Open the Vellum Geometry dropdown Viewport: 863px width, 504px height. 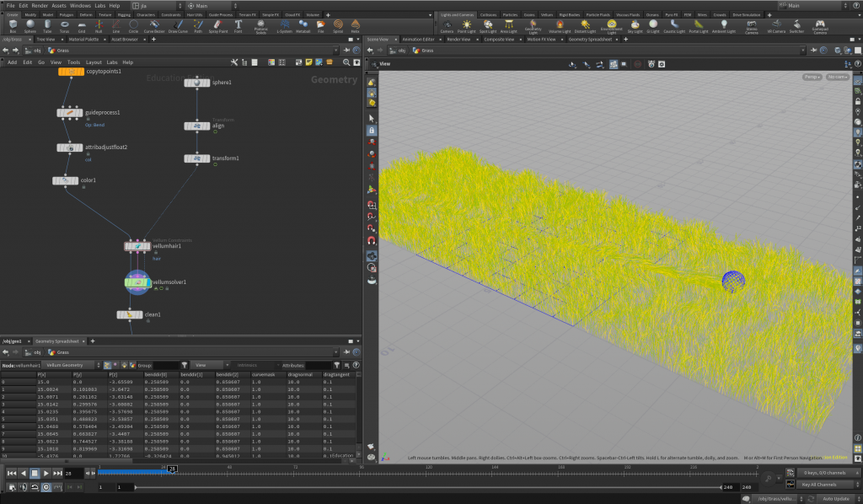tap(72, 365)
